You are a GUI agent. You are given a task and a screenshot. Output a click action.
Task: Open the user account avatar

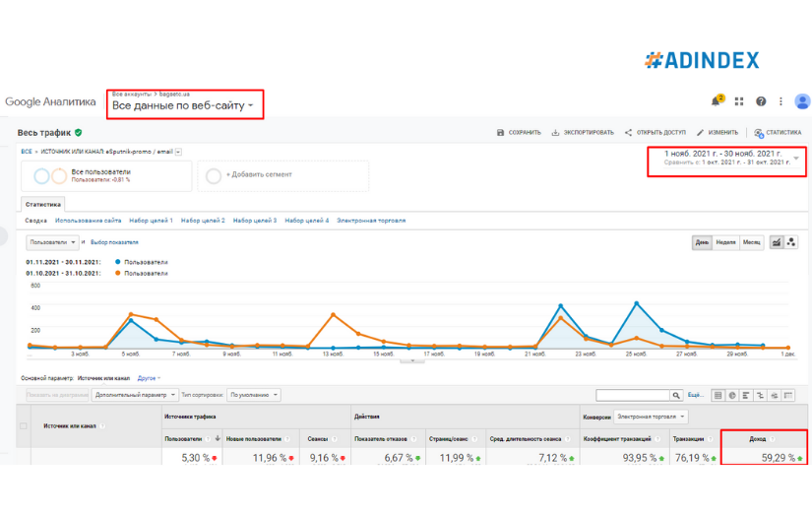pos(802,101)
